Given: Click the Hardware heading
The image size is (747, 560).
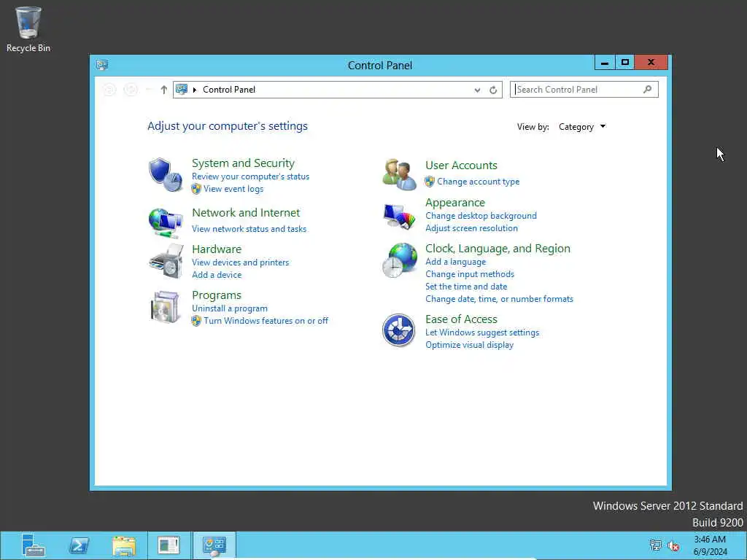Looking at the screenshot, I should click(x=217, y=249).
